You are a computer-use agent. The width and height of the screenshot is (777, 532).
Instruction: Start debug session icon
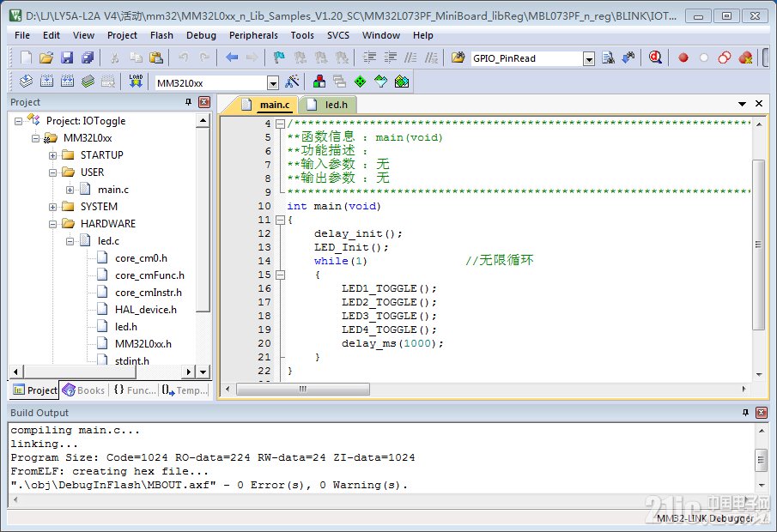coord(655,58)
